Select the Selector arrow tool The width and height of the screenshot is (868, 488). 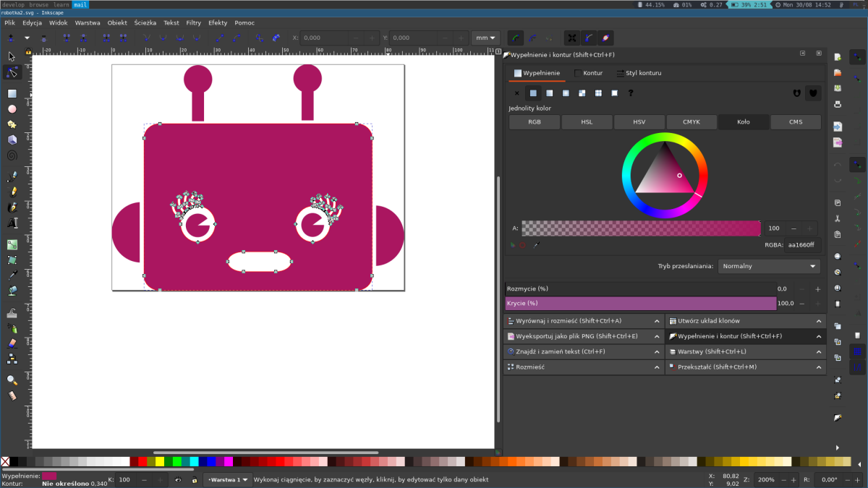click(12, 56)
